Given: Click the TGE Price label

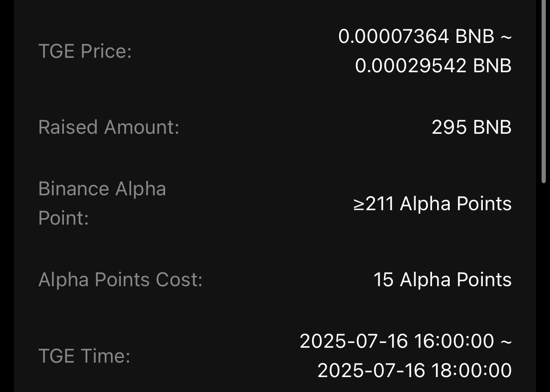Looking at the screenshot, I should click(x=85, y=51).
